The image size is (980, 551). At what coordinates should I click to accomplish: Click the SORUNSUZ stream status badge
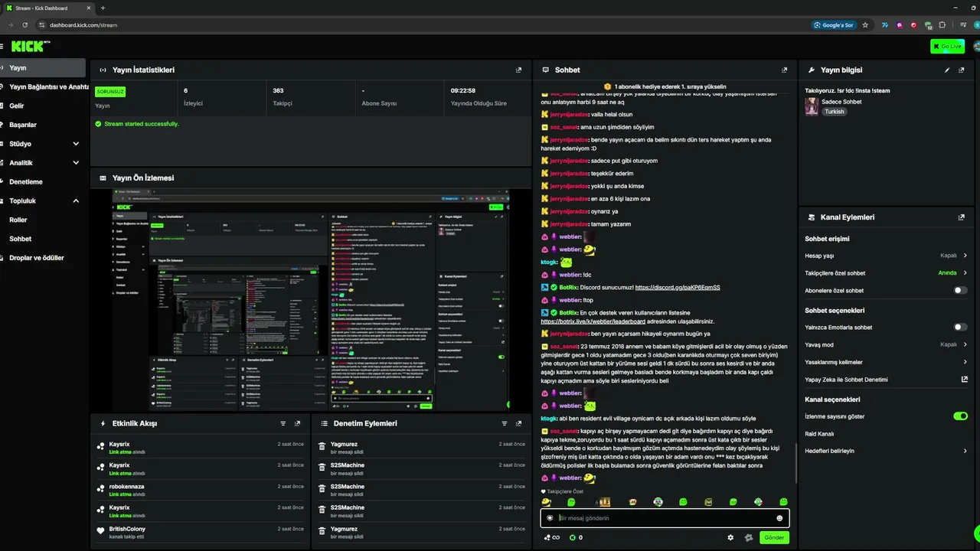[x=110, y=91]
